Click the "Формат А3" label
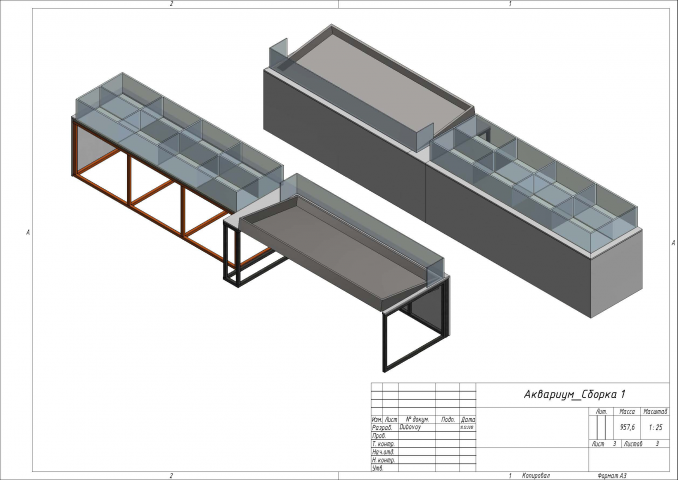The image size is (678, 480). (x=612, y=476)
